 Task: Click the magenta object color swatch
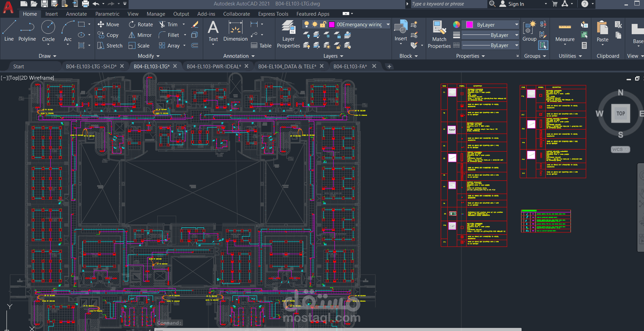pyautogui.click(x=470, y=25)
